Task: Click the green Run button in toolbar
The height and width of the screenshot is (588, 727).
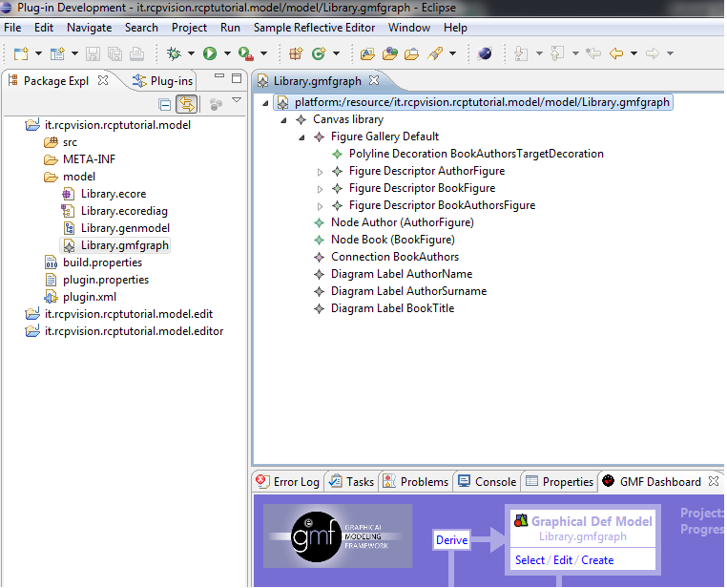Action: (x=210, y=53)
